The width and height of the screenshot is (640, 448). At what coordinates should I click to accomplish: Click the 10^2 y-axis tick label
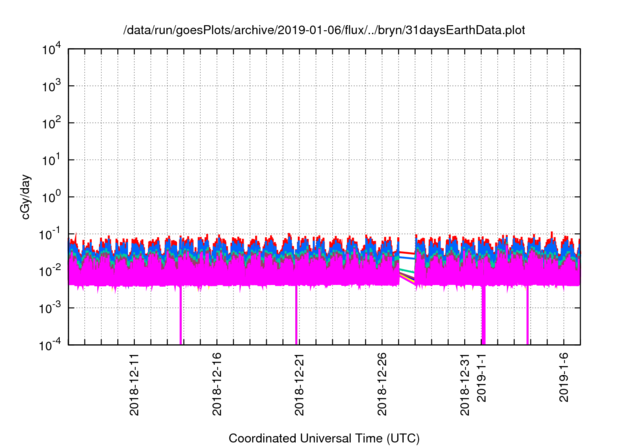click(x=52, y=123)
